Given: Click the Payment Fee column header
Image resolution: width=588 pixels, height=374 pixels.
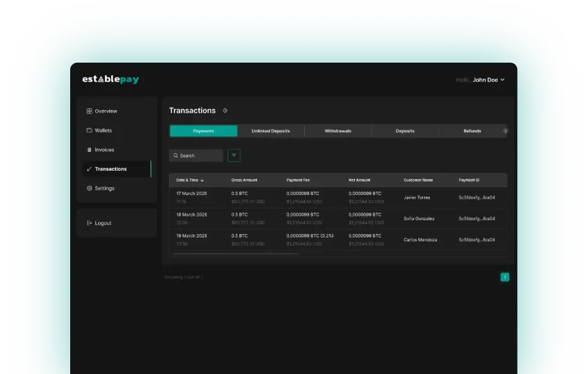Looking at the screenshot, I should tap(298, 180).
